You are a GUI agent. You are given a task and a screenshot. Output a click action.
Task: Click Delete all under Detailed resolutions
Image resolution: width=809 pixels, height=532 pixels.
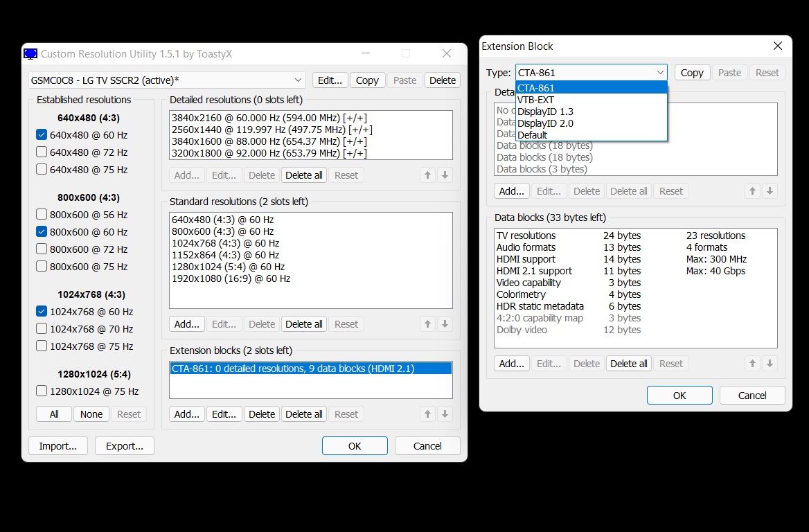tap(304, 175)
